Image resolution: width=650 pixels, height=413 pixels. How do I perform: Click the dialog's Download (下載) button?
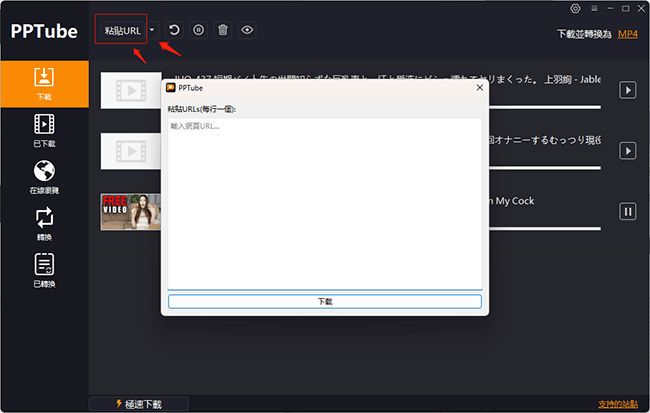325,301
